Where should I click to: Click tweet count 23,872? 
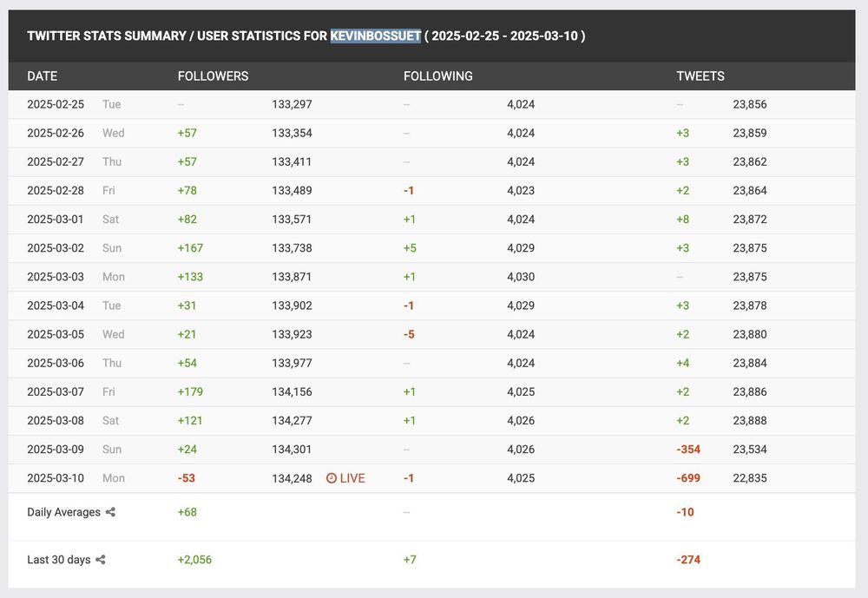[750, 220]
